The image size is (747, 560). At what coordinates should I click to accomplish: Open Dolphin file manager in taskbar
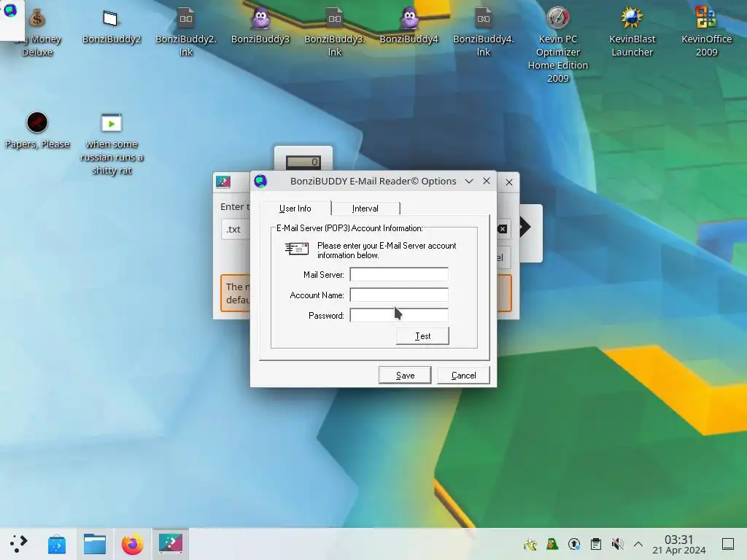pos(95,544)
